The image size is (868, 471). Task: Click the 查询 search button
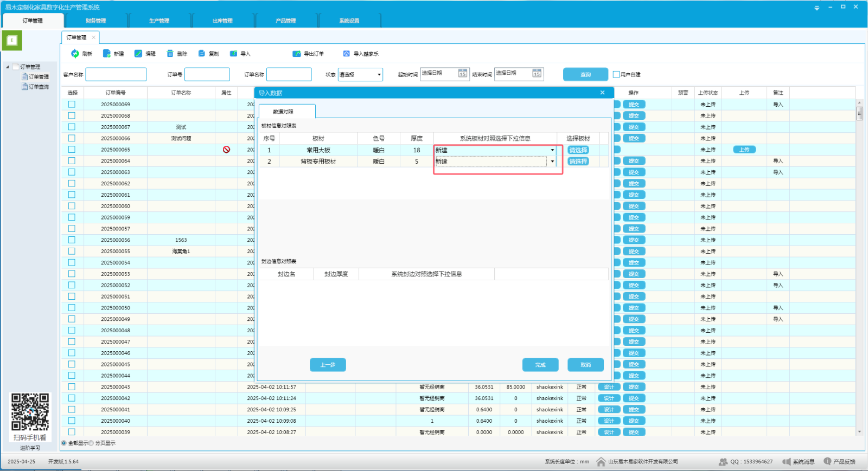pos(585,74)
